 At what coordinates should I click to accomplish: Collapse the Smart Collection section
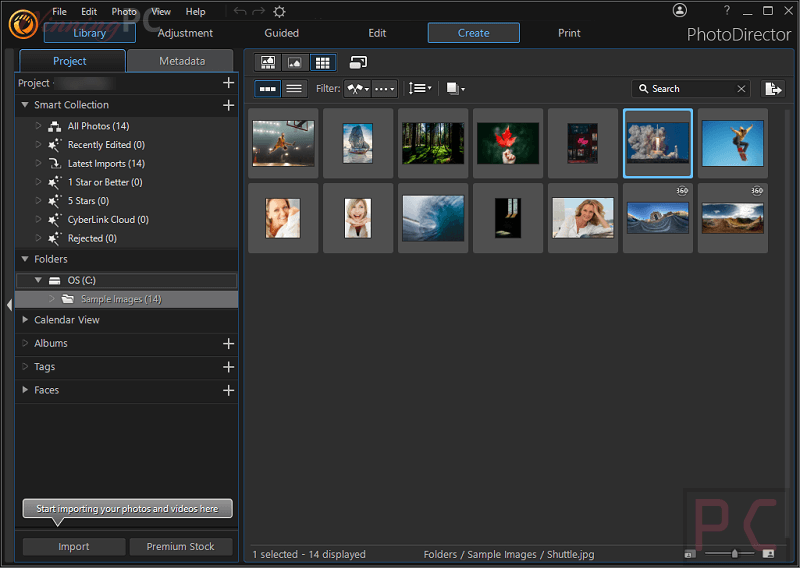tap(24, 105)
